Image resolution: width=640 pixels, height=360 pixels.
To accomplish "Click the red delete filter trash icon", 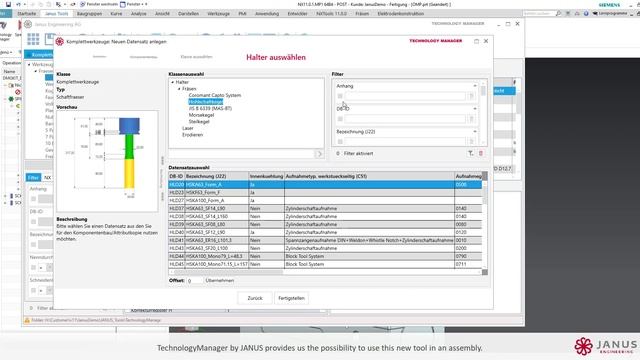I will click(x=481, y=153).
